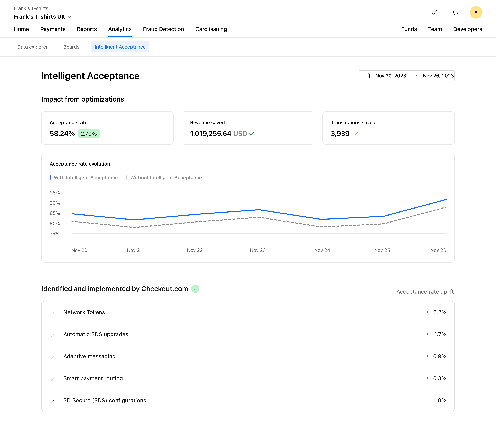The width and height of the screenshot is (496, 448).
Task: Switch to Boards sub-tab
Action: [71, 47]
